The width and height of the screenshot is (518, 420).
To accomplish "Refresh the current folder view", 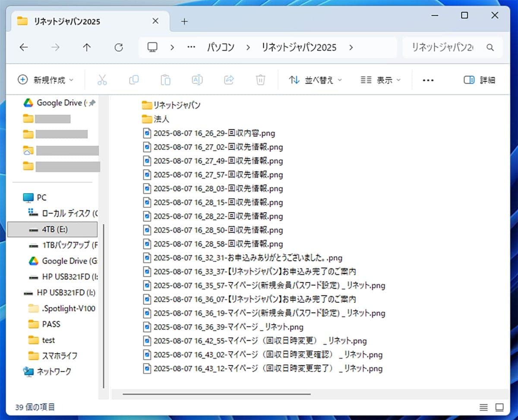I will 119,47.
